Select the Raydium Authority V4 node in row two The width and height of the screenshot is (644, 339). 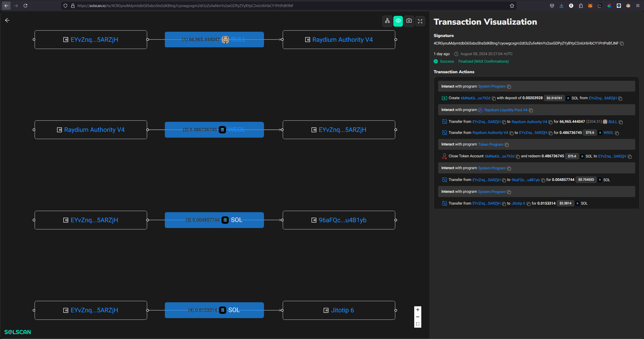91,130
